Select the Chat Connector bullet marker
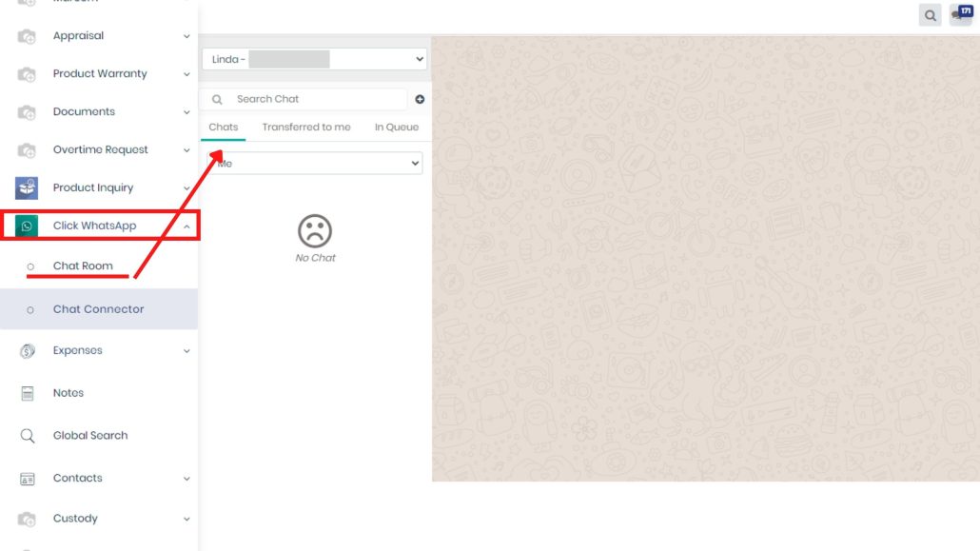This screenshot has width=980, height=551. [x=30, y=310]
